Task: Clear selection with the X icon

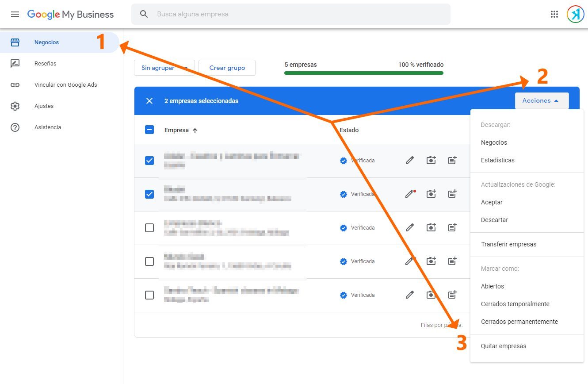Action: click(x=149, y=101)
